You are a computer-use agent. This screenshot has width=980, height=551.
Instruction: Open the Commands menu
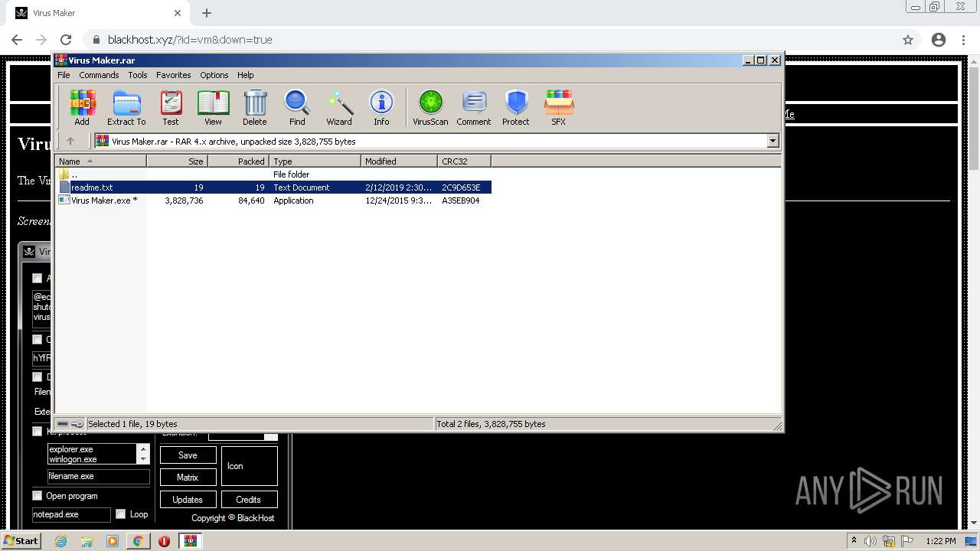pos(99,75)
